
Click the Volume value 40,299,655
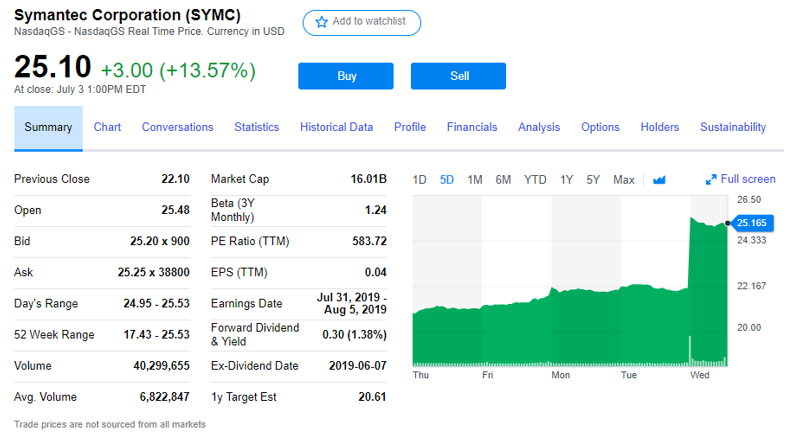coord(161,366)
